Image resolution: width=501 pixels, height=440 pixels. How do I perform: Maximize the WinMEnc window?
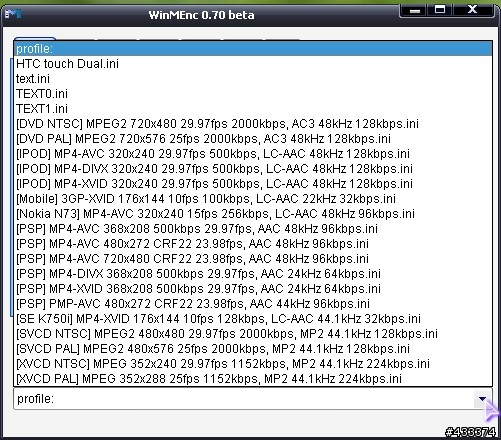coord(440,10)
